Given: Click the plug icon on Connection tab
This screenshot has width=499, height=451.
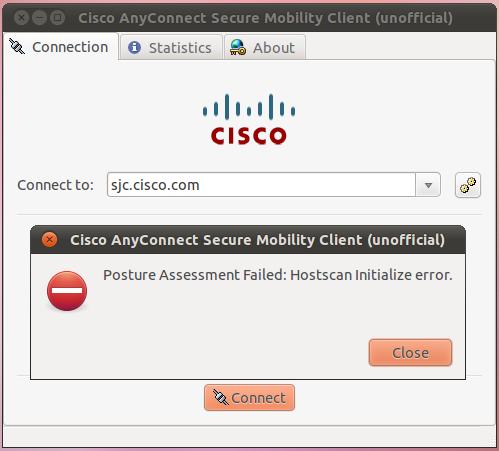Looking at the screenshot, I should [x=17, y=47].
